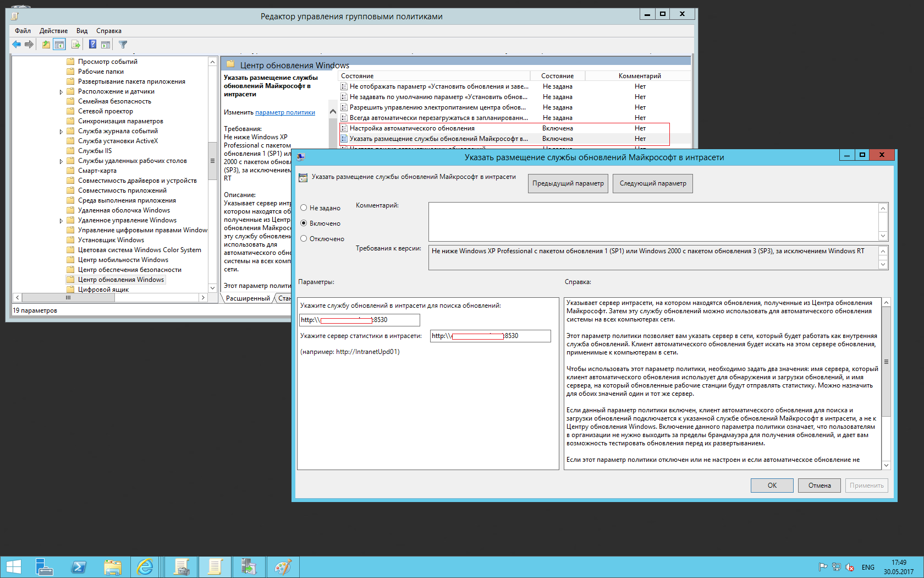This screenshot has height=578, width=924.
Task: Select the 'Включено' radio button
Action: point(304,223)
